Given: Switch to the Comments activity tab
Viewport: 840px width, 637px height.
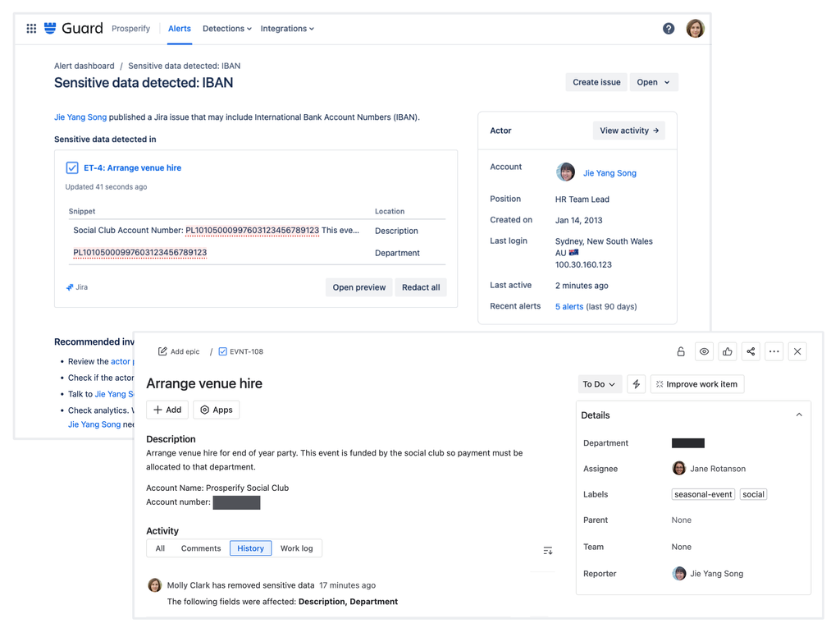Looking at the screenshot, I should point(201,548).
